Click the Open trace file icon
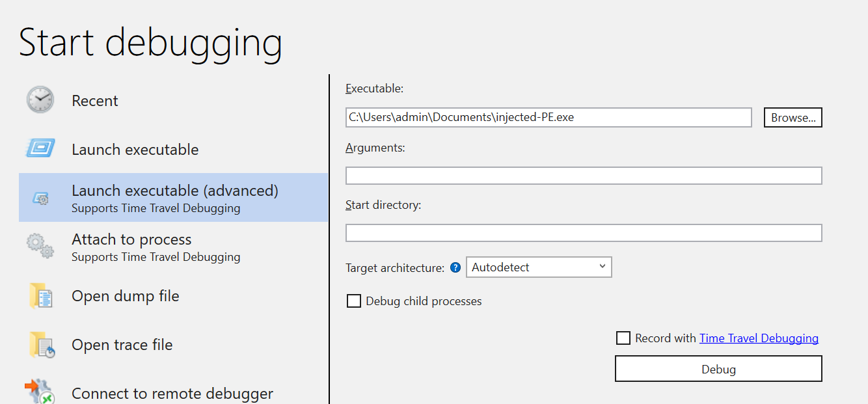 pos(42,345)
